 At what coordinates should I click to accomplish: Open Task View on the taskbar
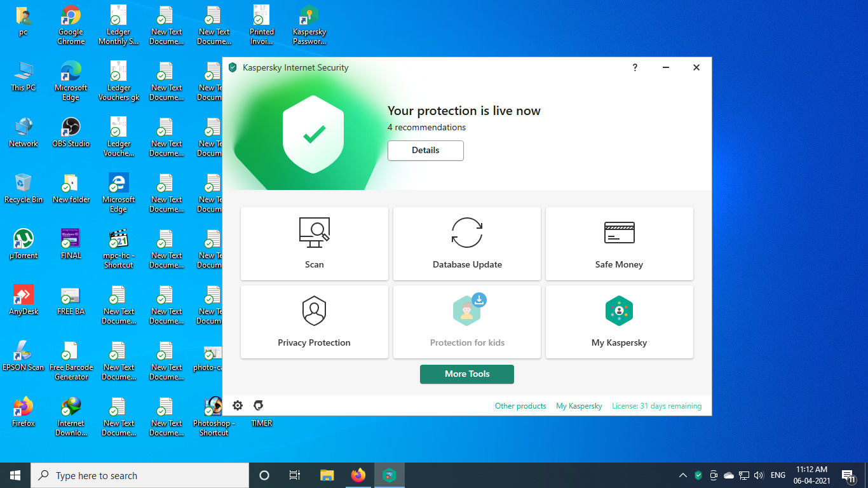click(295, 475)
